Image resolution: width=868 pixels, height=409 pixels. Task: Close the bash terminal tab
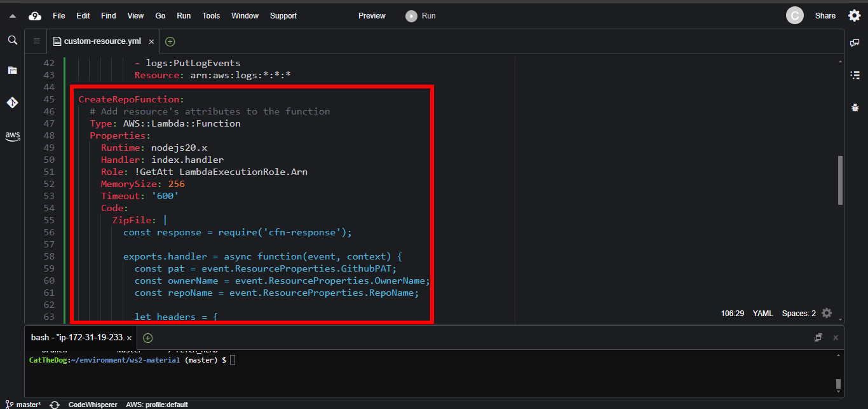click(x=129, y=338)
